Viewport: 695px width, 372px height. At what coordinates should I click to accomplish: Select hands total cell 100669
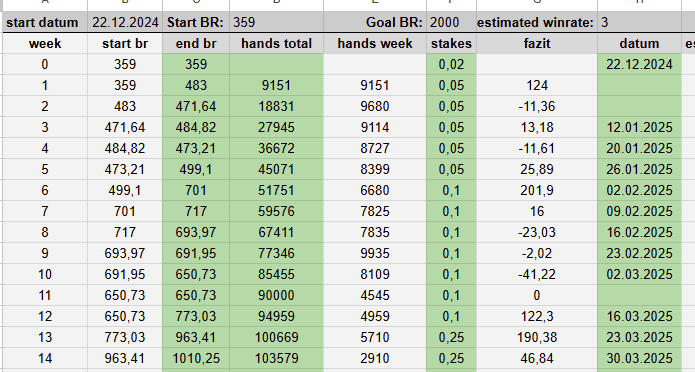pos(277,337)
